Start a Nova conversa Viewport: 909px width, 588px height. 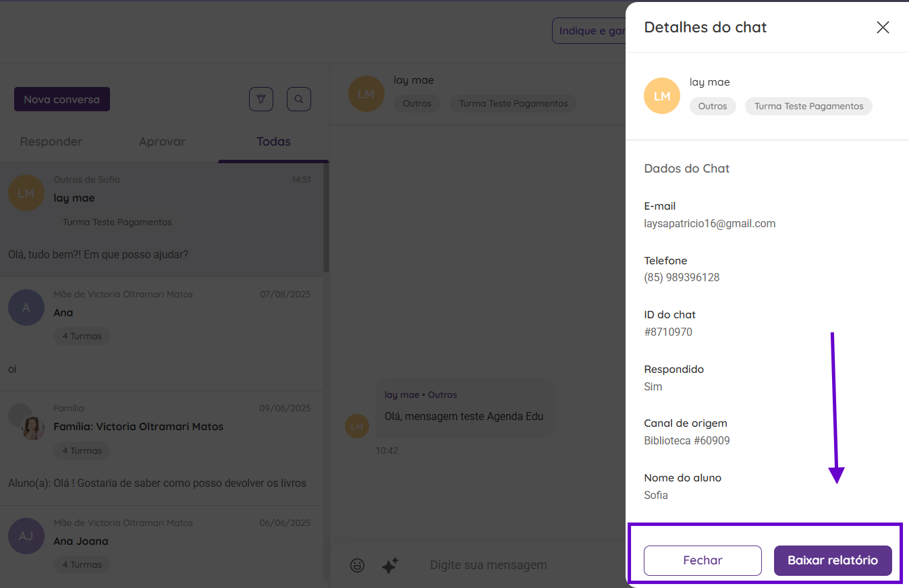tap(62, 99)
